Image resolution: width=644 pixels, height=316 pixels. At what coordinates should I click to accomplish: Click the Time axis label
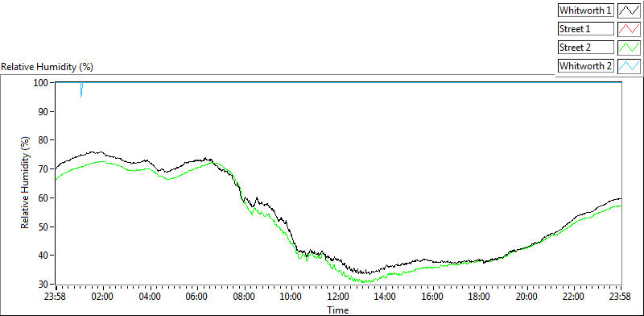[x=338, y=310]
